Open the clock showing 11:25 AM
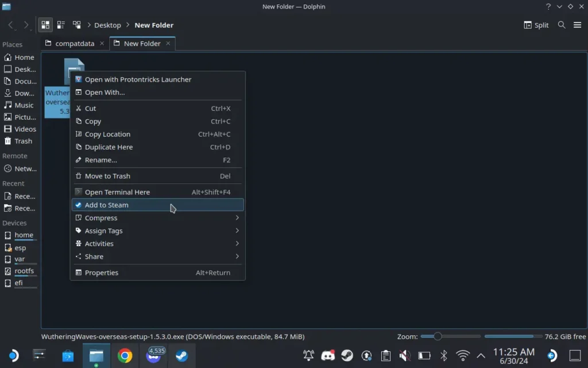Screen dimensions: 588x368 (x=513, y=356)
